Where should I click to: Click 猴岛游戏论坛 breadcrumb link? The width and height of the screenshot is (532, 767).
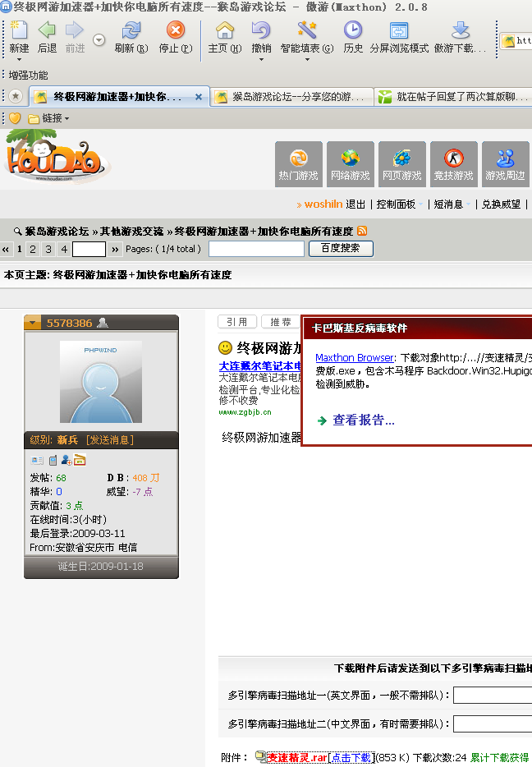57,231
